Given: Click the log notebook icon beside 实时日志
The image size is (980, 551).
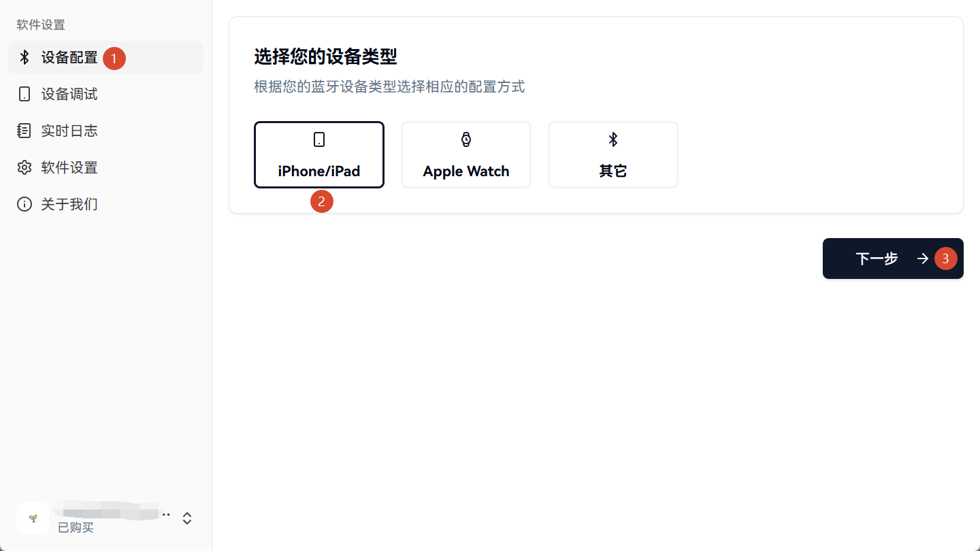Looking at the screenshot, I should coord(24,131).
